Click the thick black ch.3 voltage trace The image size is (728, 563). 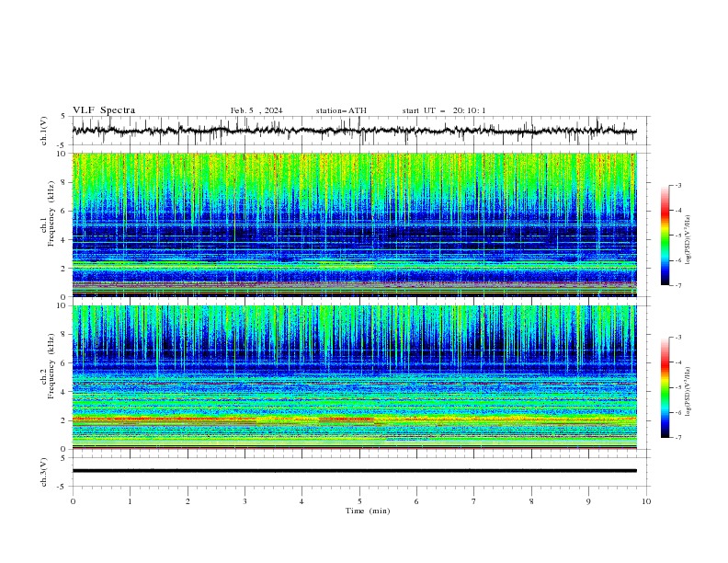pyautogui.click(x=354, y=471)
